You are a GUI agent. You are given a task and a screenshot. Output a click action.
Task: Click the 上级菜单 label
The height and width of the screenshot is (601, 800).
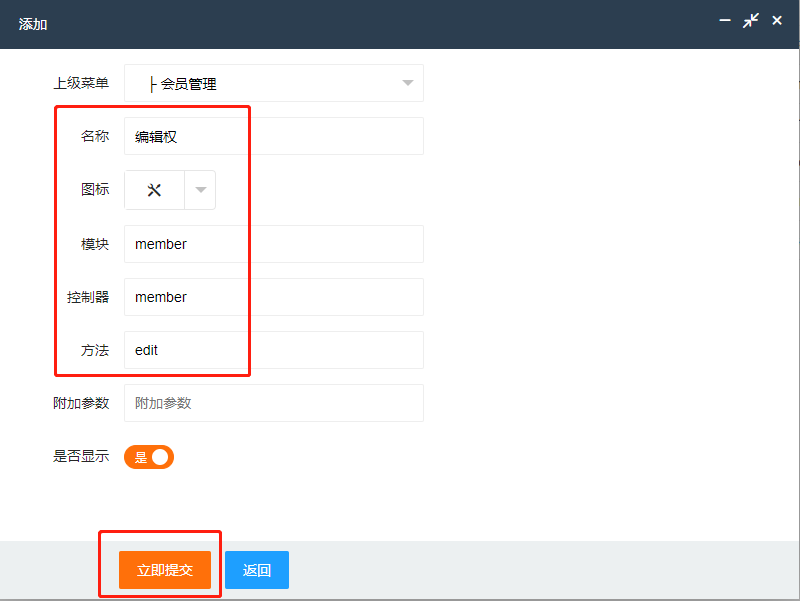pos(80,83)
